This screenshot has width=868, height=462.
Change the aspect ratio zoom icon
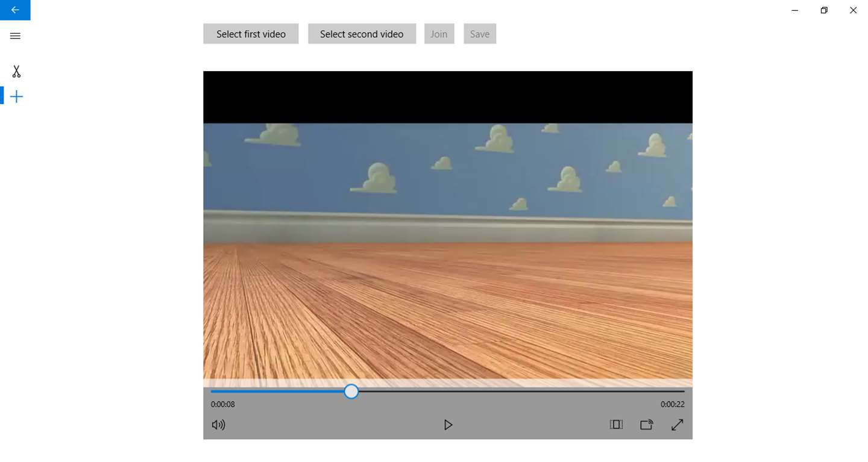(616, 425)
